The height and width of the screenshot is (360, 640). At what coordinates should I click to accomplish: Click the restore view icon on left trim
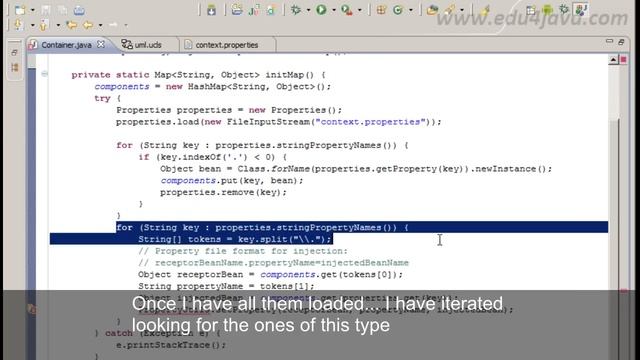pyautogui.click(x=14, y=53)
